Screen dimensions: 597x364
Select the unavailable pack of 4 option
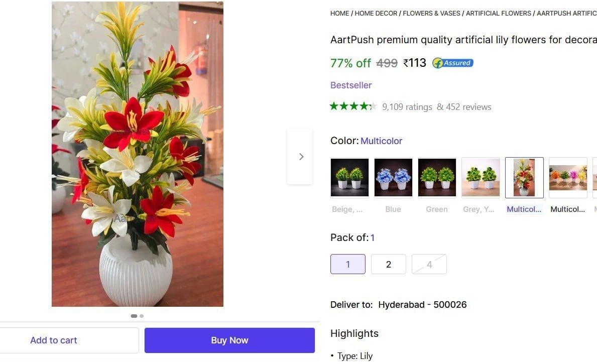(429, 264)
